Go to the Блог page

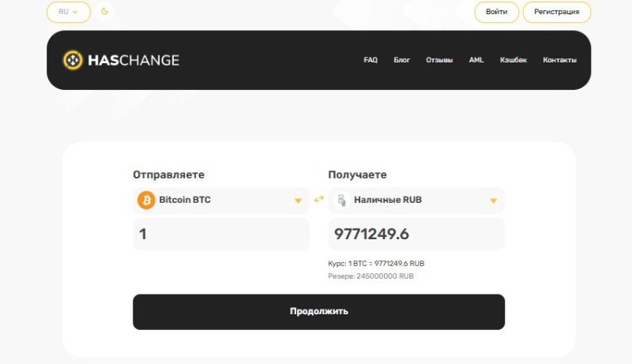pyautogui.click(x=401, y=60)
